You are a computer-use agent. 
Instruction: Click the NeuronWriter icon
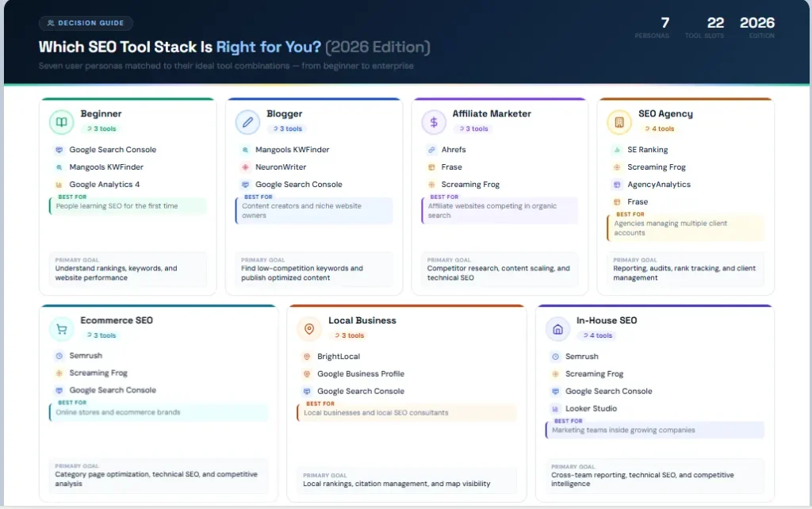coord(245,167)
